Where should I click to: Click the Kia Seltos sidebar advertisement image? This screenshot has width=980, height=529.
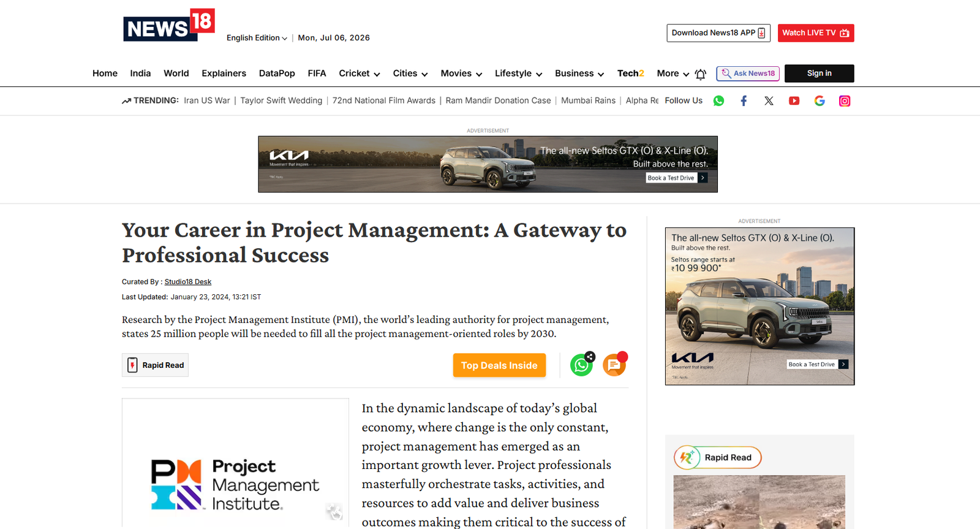[x=759, y=306]
